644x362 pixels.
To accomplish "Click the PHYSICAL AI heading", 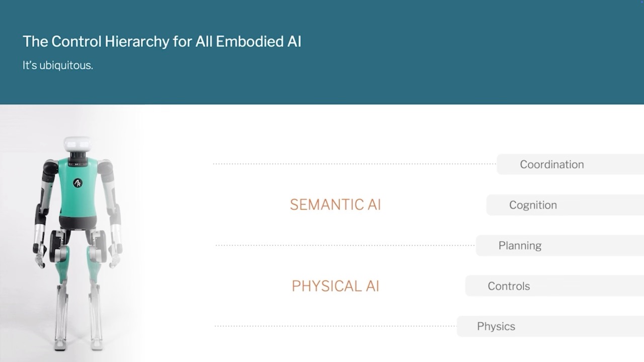I will (335, 286).
